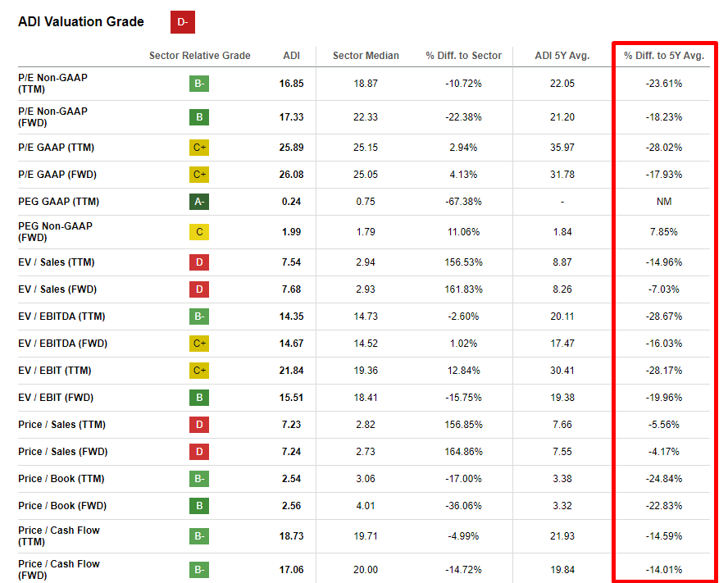Click the % Diff. to 5Y Avg. column header
This screenshot has height=583, width=728.
[664, 56]
